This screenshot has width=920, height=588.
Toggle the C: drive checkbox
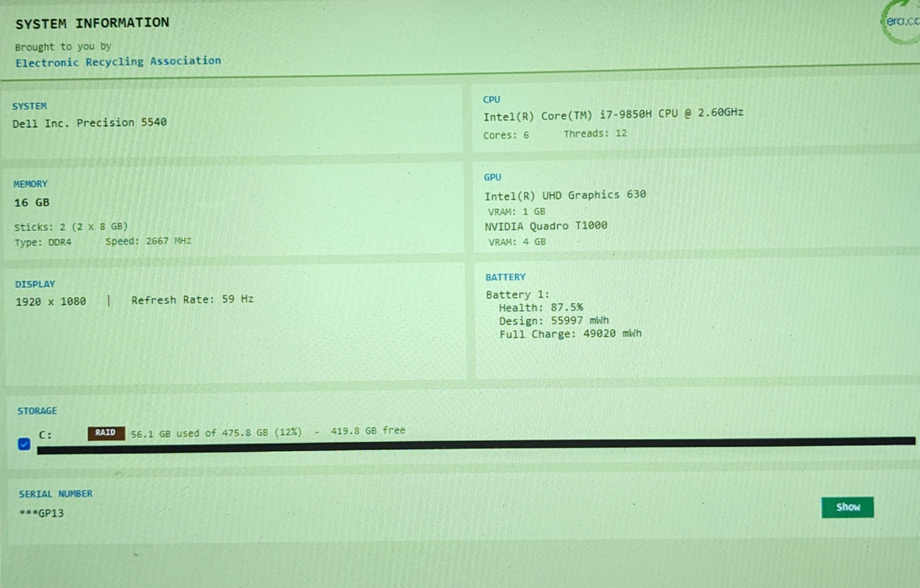pos(24,444)
